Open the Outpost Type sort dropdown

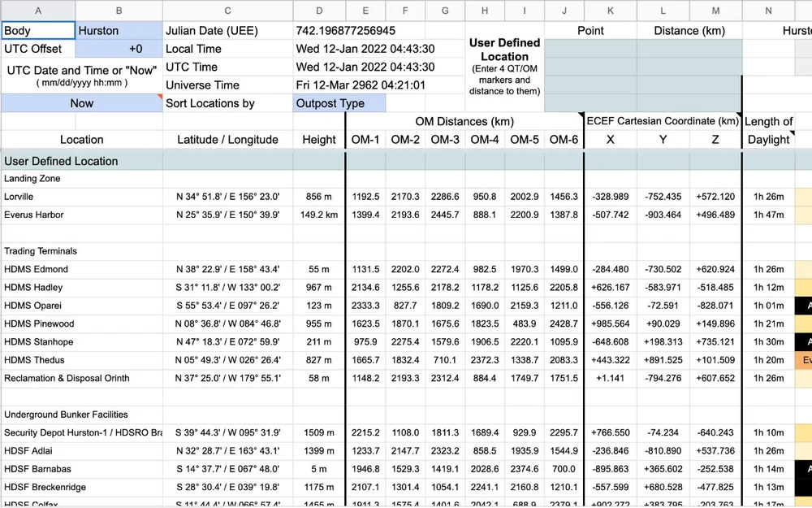click(x=338, y=103)
